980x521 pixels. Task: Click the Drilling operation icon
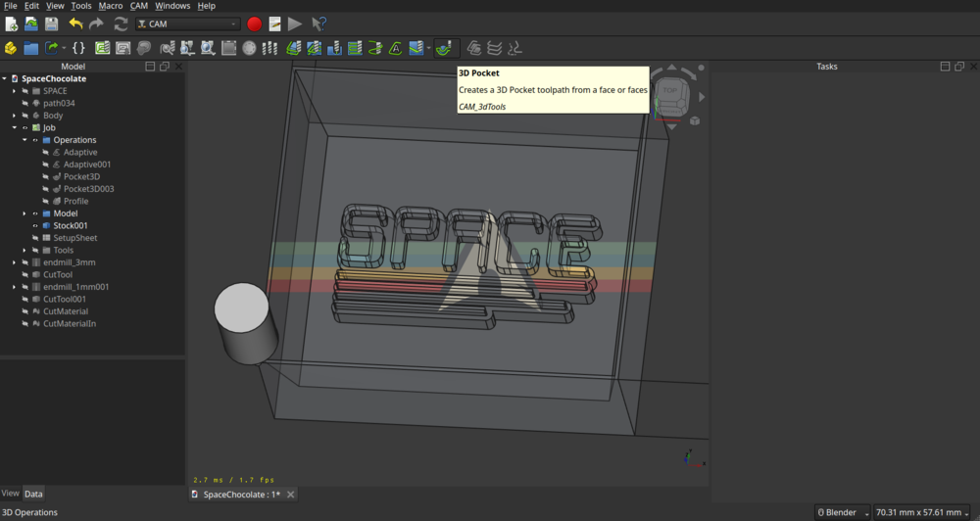(334, 48)
